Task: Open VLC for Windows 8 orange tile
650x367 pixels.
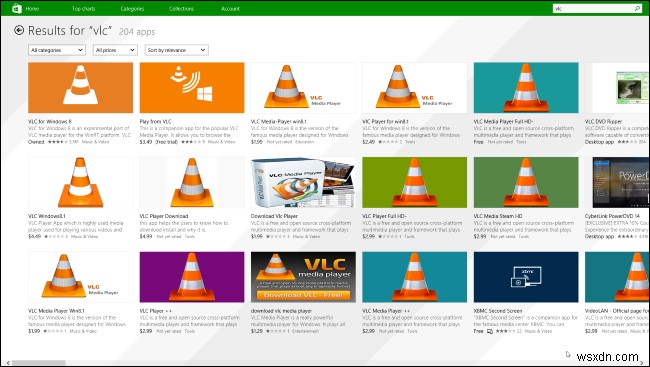Action: (x=80, y=87)
